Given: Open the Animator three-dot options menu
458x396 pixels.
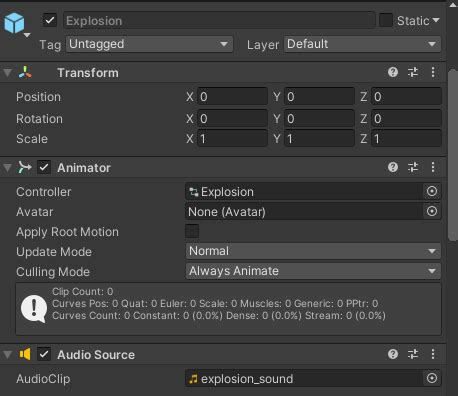Looking at the screenshot, I should coord(433,167).
